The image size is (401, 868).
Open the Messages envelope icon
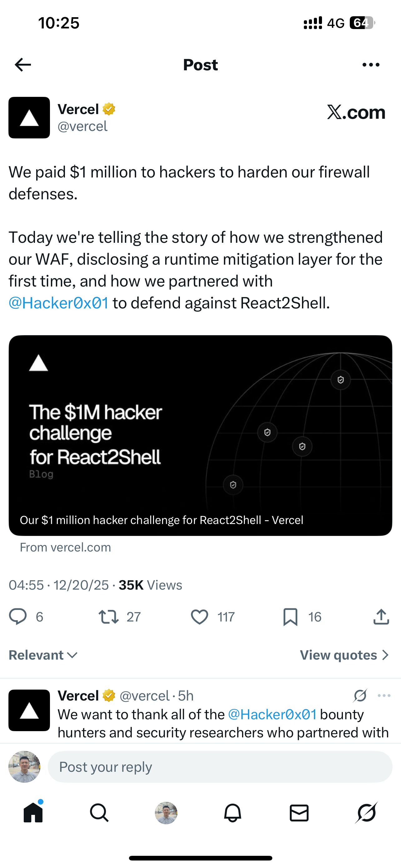click(x=299, y=813)
